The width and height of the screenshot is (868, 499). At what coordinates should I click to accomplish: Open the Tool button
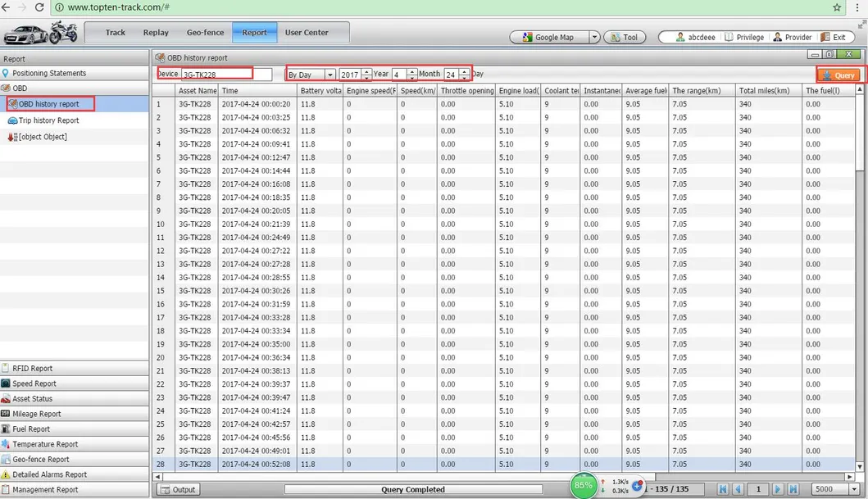point(624,37)
